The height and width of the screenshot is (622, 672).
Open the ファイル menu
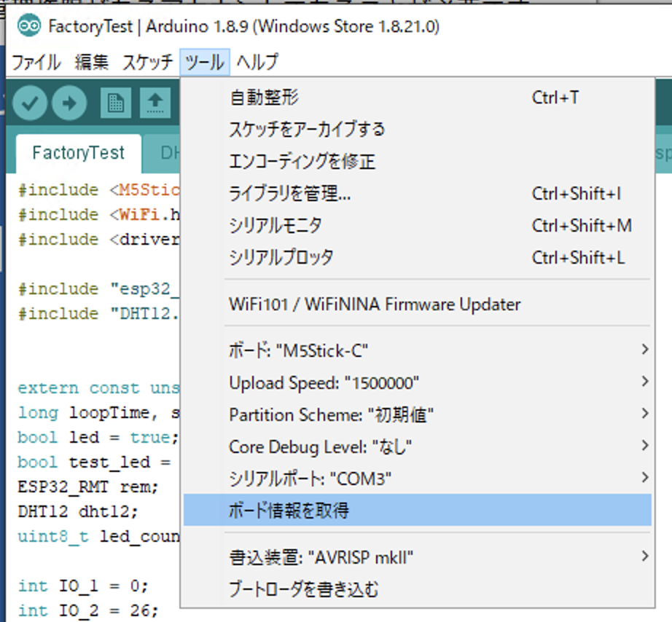tap(36, 62)
